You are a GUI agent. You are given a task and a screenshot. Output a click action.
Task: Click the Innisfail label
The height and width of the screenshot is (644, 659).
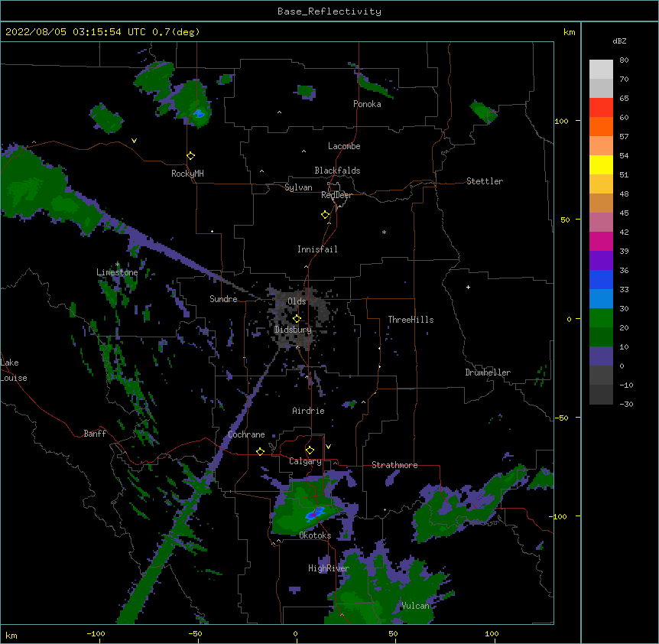pyautogui.click(x=317, y=249)
